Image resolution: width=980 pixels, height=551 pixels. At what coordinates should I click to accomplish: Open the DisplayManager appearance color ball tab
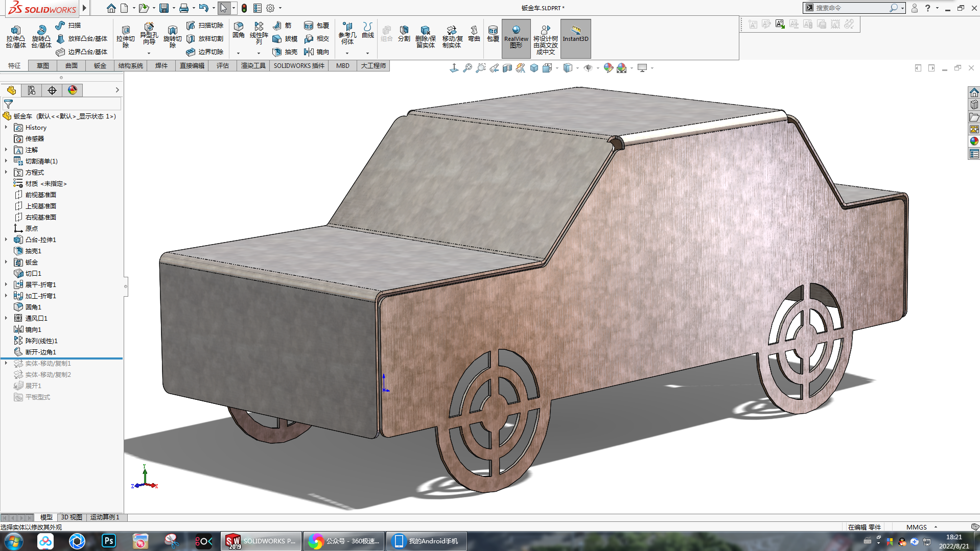73,90
